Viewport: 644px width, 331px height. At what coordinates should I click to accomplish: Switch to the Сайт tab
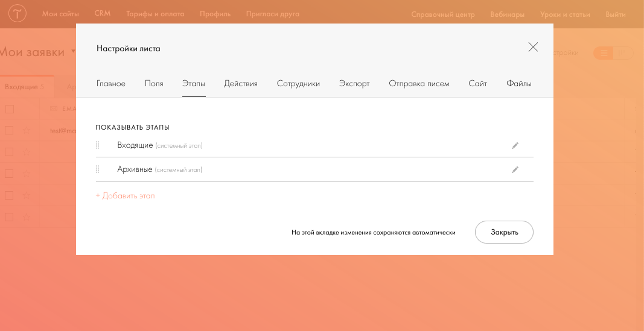[477, 84]
